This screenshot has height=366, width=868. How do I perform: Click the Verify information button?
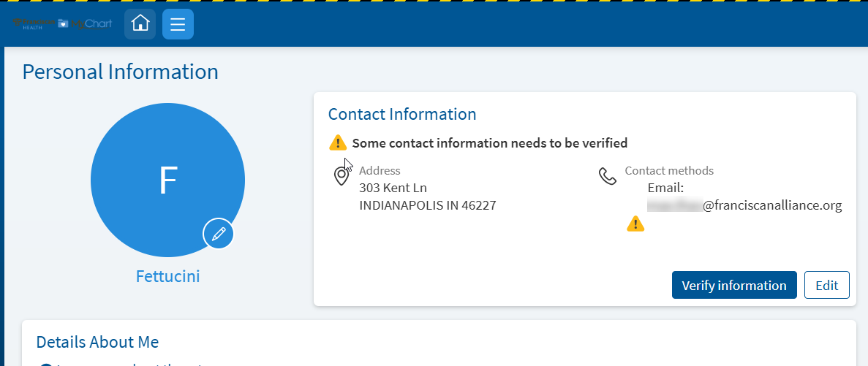coord(734,286)
